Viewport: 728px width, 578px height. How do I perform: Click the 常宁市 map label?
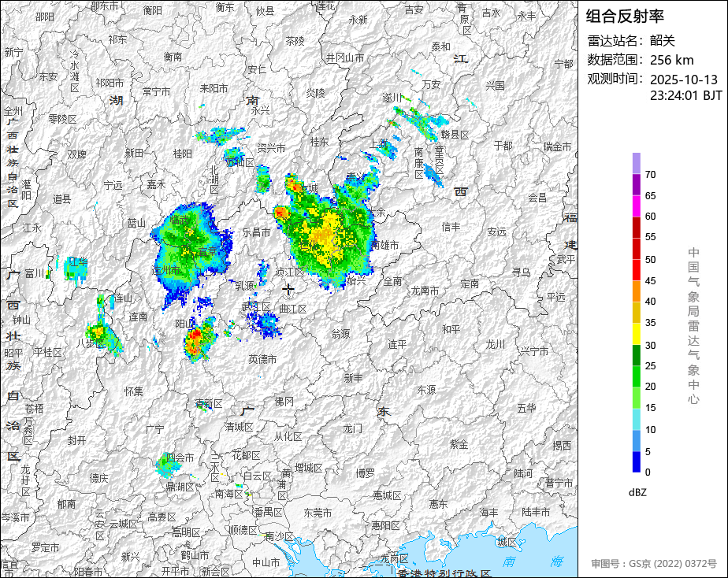coord(156,91)
